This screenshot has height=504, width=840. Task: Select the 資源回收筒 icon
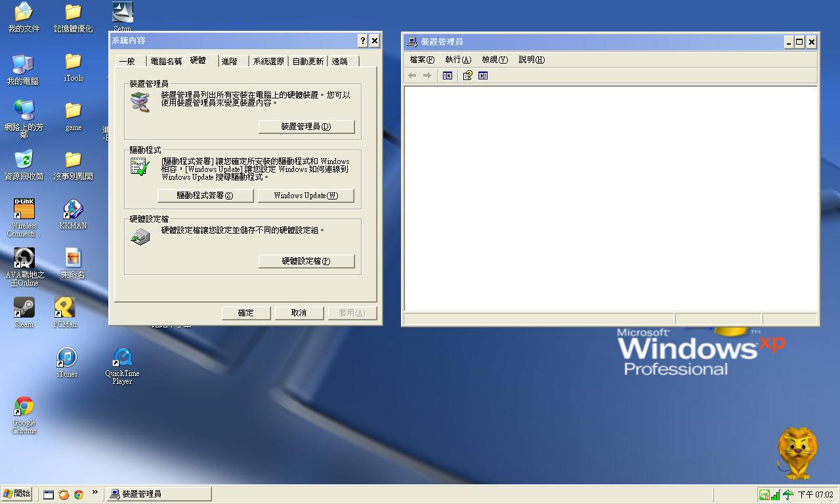coord(24,165)
